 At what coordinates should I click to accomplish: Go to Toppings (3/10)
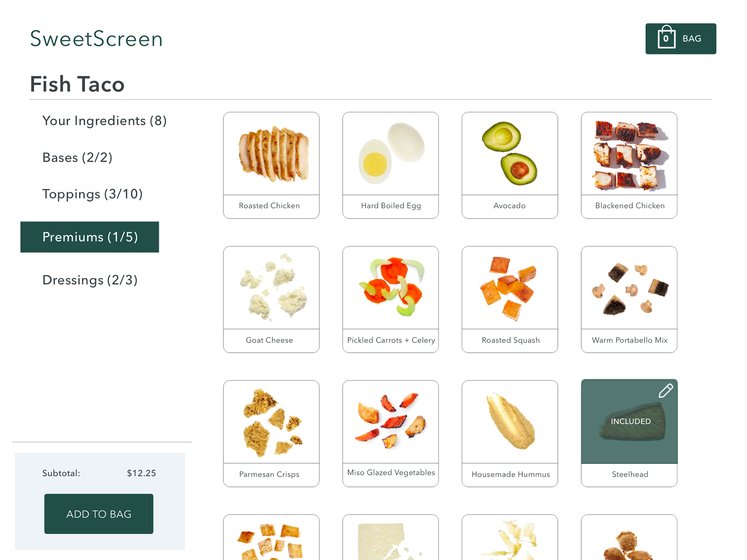(93, 194)
